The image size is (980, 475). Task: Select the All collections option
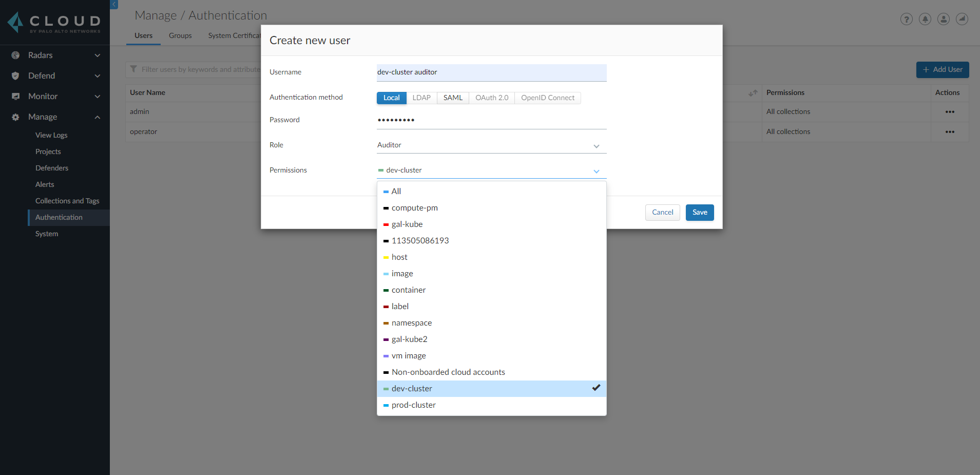[x=492, y=192]
